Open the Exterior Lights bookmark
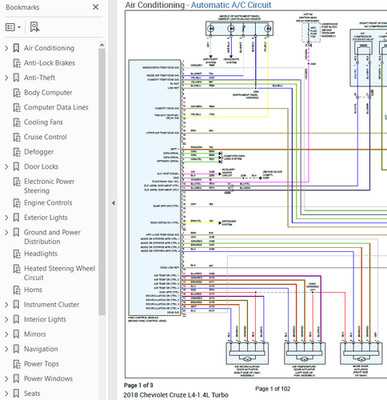This screenshot has width=387, height=400. point(46,218)
